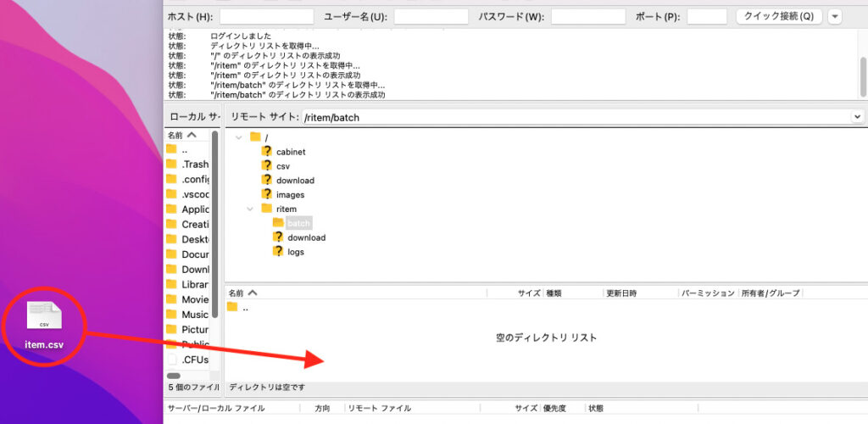Select the local .Trash folder

[x=187, y=165]
